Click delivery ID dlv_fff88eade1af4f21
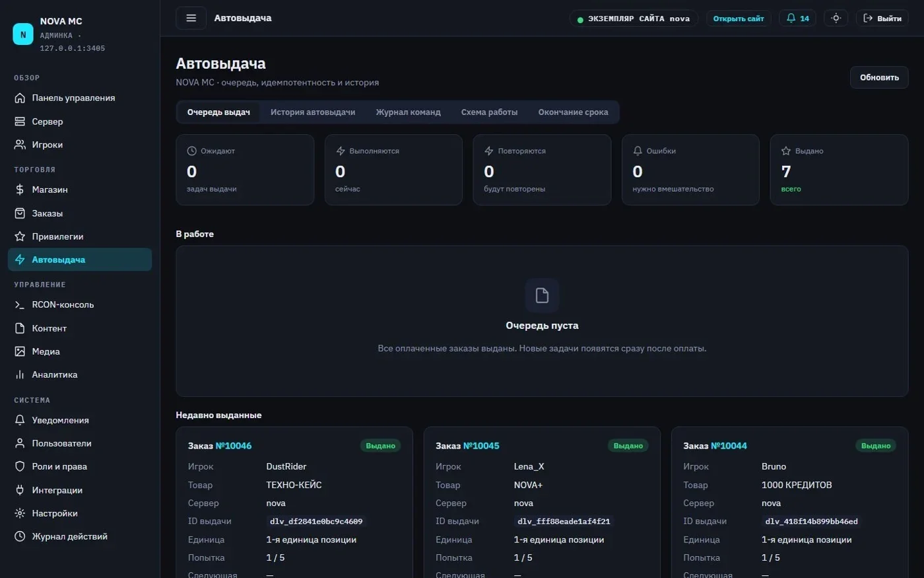Screen dimensions: 924x578 (x=564, y=521)
